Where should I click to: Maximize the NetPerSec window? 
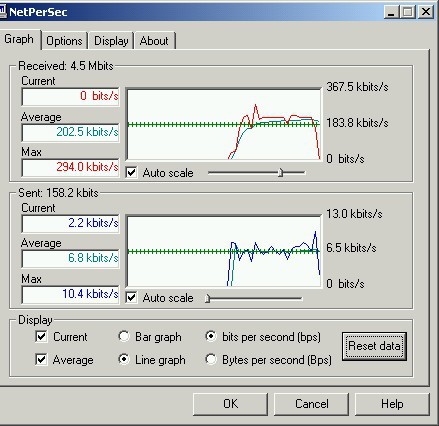407,12
